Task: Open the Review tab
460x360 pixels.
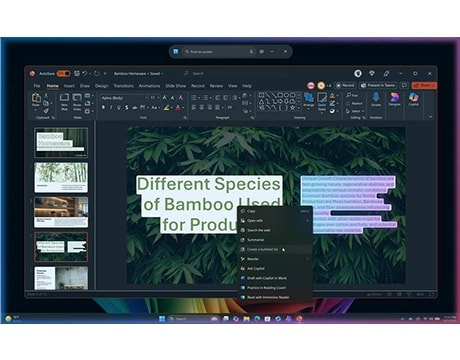Action: point(216,86)
